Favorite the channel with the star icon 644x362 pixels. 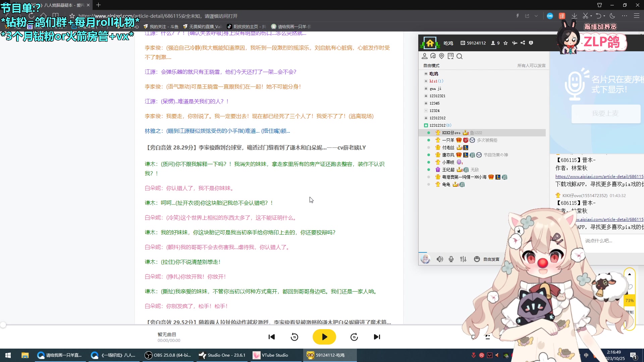[506, 43]
